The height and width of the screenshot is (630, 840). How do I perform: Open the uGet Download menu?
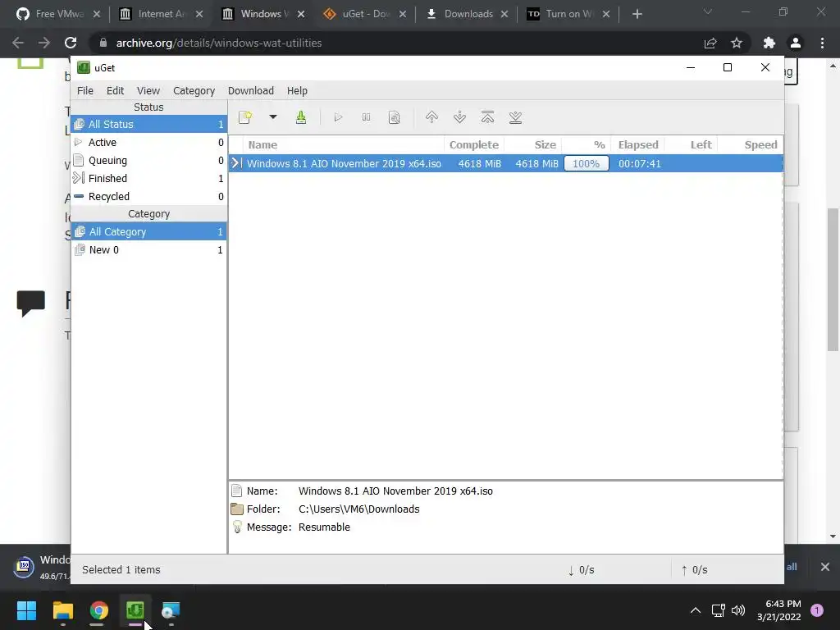(251, 90)
